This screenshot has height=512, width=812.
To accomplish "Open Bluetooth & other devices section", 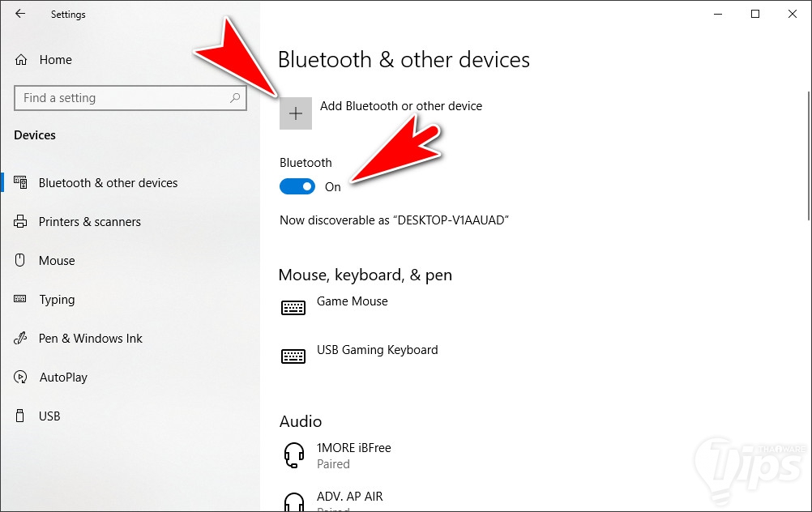I will pyautogui.click(x=108, y=183).
